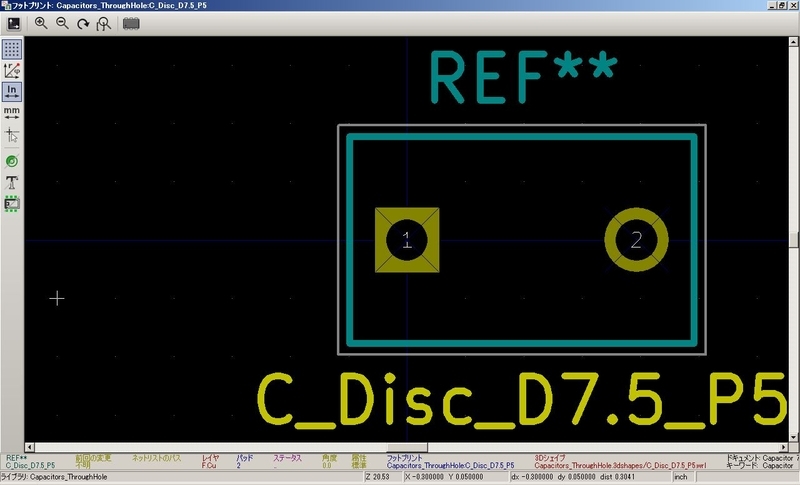The image size is (800, 485).
Task: Switch units to millimeters
Action: pos(12,112)
